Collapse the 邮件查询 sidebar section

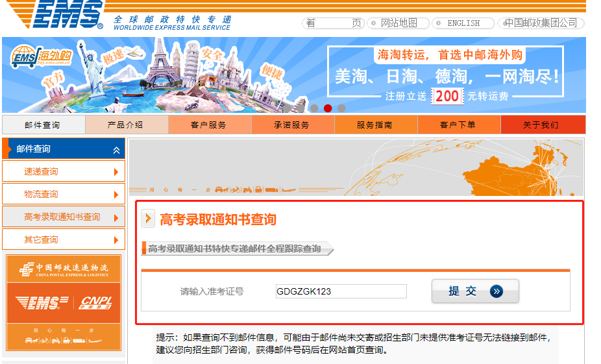[116, 150]
